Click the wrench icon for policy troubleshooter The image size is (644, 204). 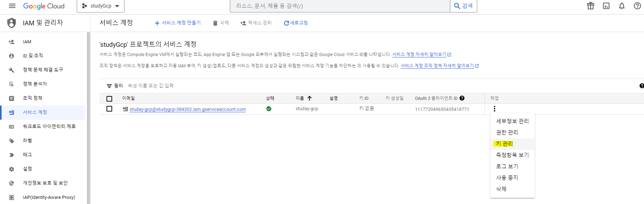point(12,70)
